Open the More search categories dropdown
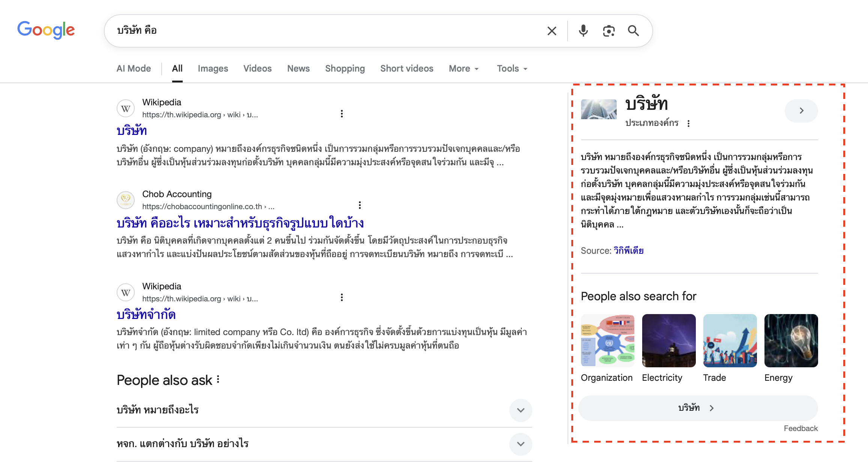The width and height of the screenshot is (868, 464). (x=464, y=69)
